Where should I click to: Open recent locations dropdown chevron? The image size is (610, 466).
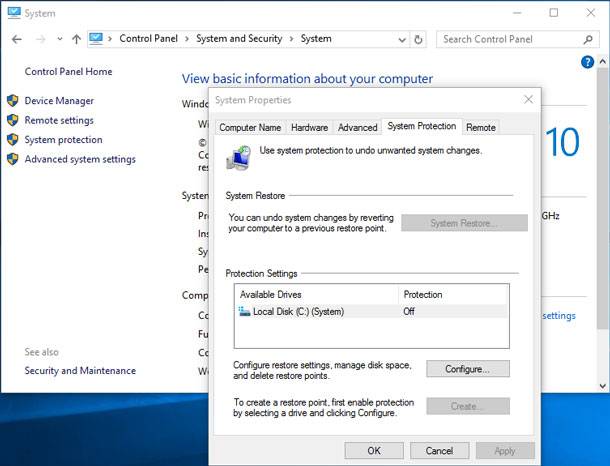pyautogui.click(x=60, y=39)
